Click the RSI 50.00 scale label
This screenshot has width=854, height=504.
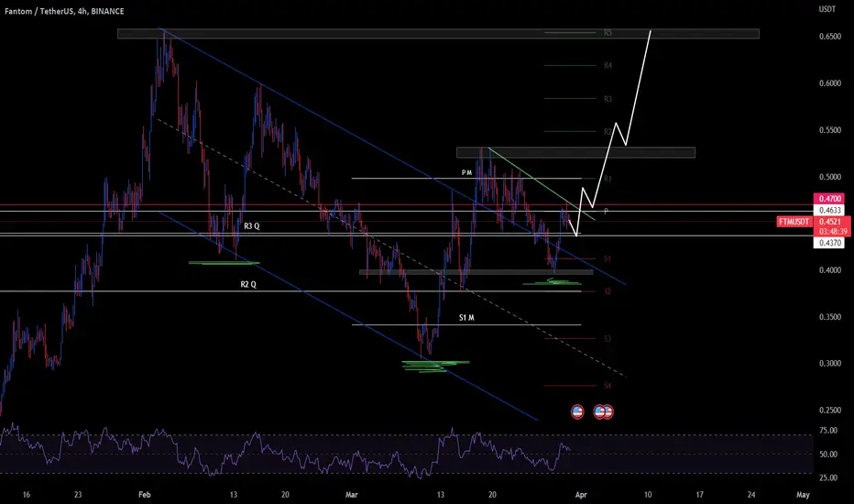coord(828,455)
